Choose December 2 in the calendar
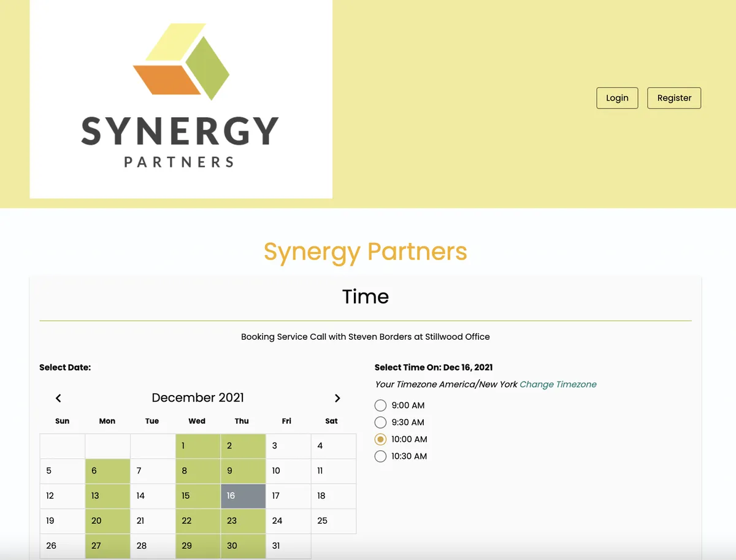The width and height of the screenshot is (736, 560). (x=243, y=446)
